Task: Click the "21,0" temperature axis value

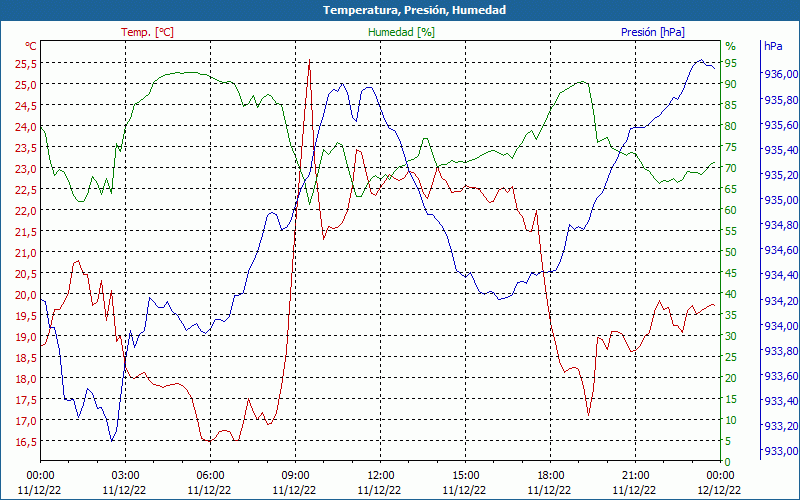Action: pos(26,253)
